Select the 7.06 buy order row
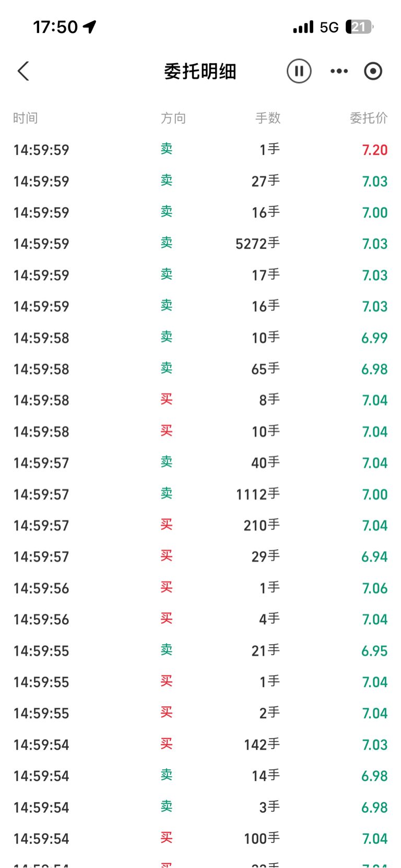Image resolution: width=401 pixels, height=868 pixels. 200,588
